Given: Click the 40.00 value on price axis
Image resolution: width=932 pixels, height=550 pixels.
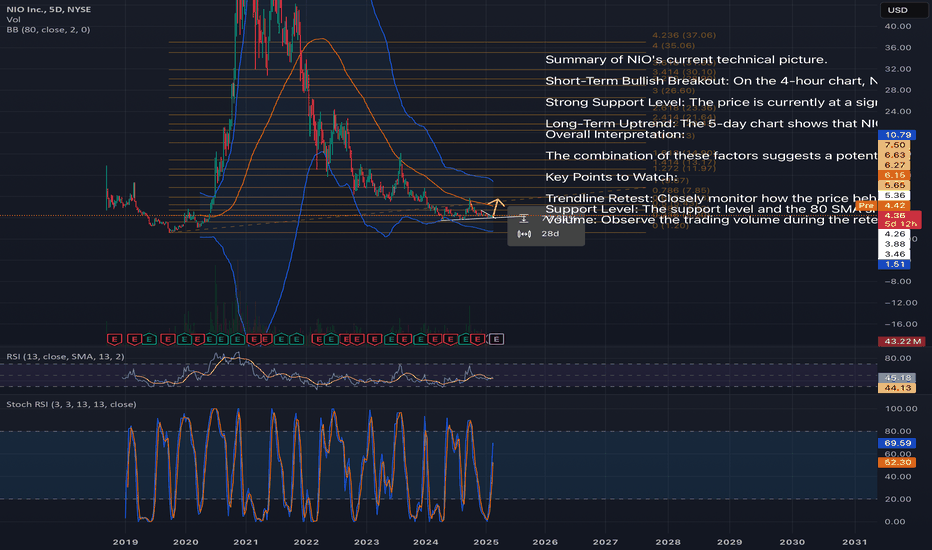Looking at the screenshot, I should click(898, 26).
